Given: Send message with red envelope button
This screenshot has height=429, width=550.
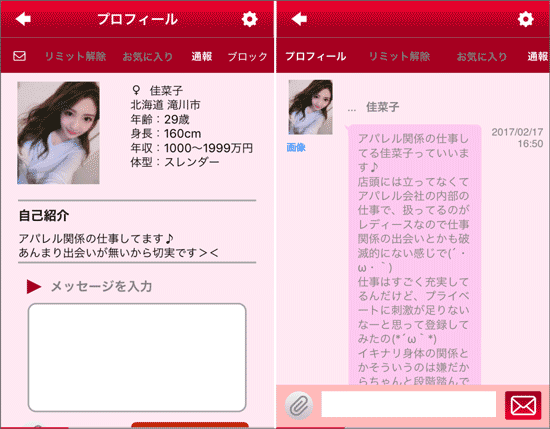Looking at the screenshot, I should click(x=523, y=405).
